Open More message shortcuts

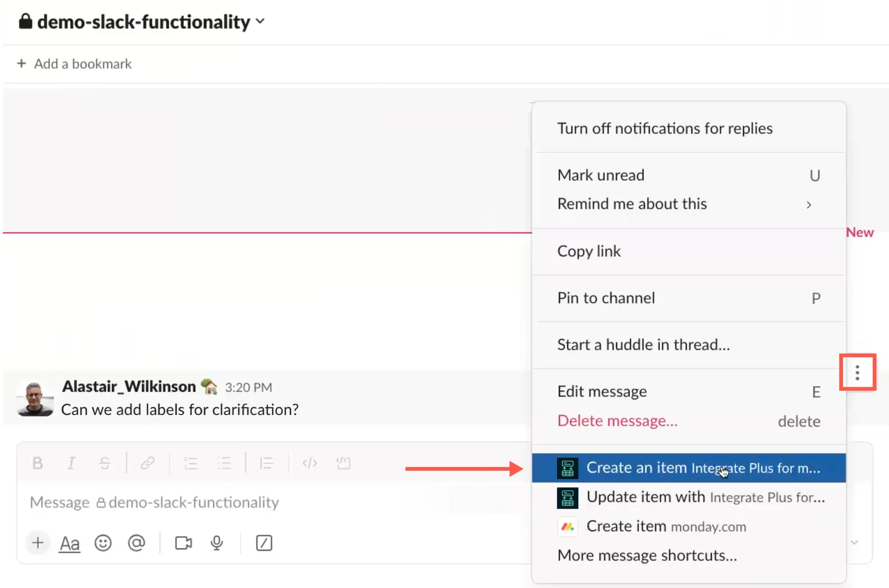click(688, 555)
